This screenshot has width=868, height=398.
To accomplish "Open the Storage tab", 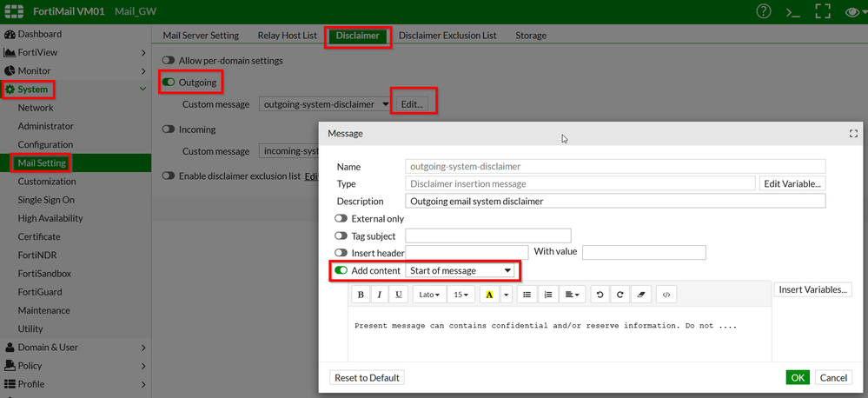I will point(530,36).
